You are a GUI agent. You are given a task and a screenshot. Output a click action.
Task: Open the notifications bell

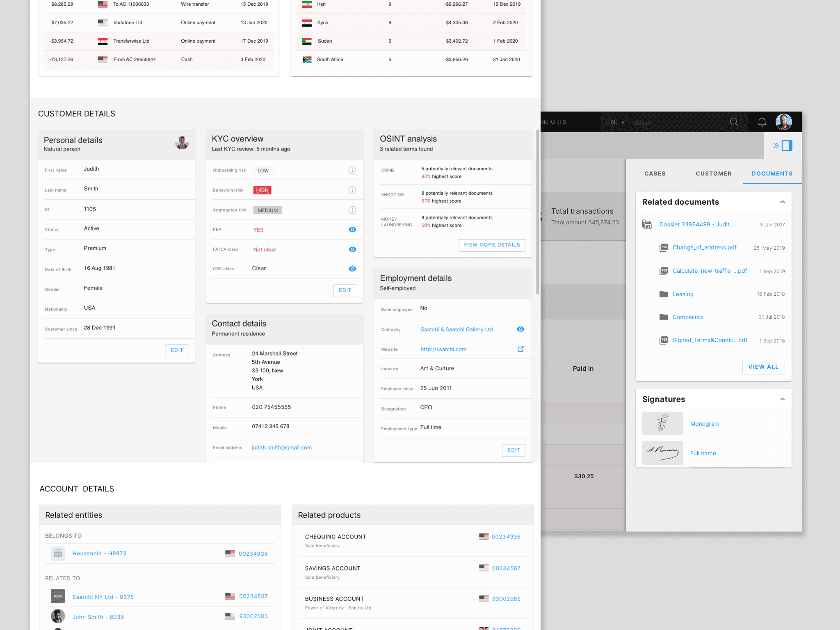pos(762,122)
